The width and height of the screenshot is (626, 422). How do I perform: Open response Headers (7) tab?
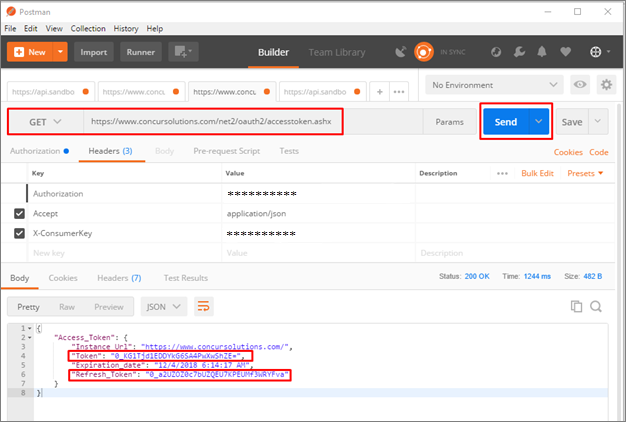(x=119, y=278)
